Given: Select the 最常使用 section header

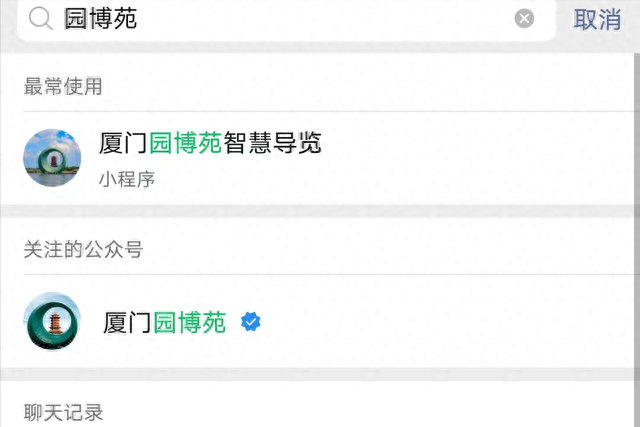Looking at the screenshot, I should pos(63,86).
